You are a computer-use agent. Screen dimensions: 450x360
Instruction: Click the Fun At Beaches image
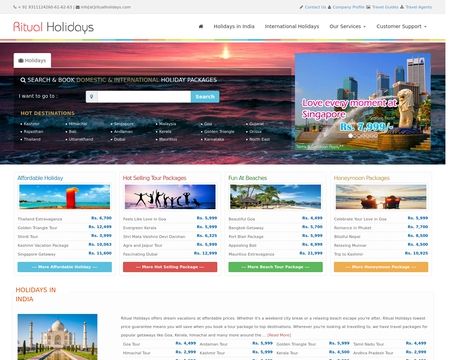pyautogui.click(x=276, y=197)
